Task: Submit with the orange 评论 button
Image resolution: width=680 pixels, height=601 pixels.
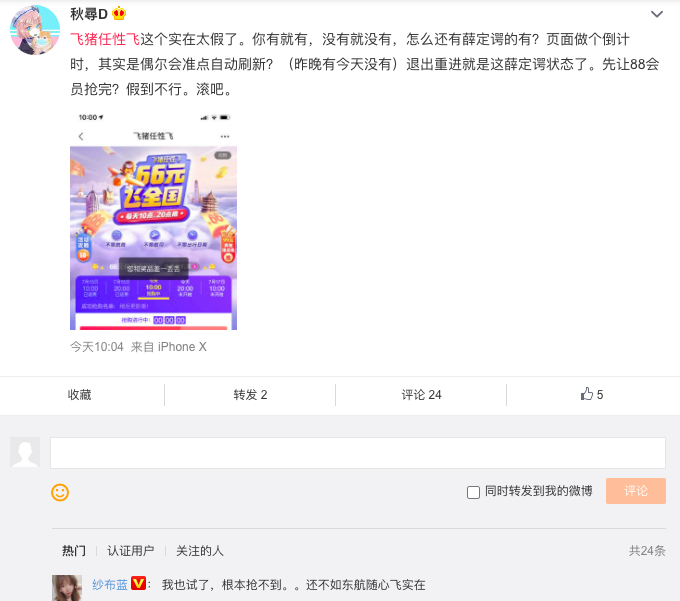Action: coord(635,491)
